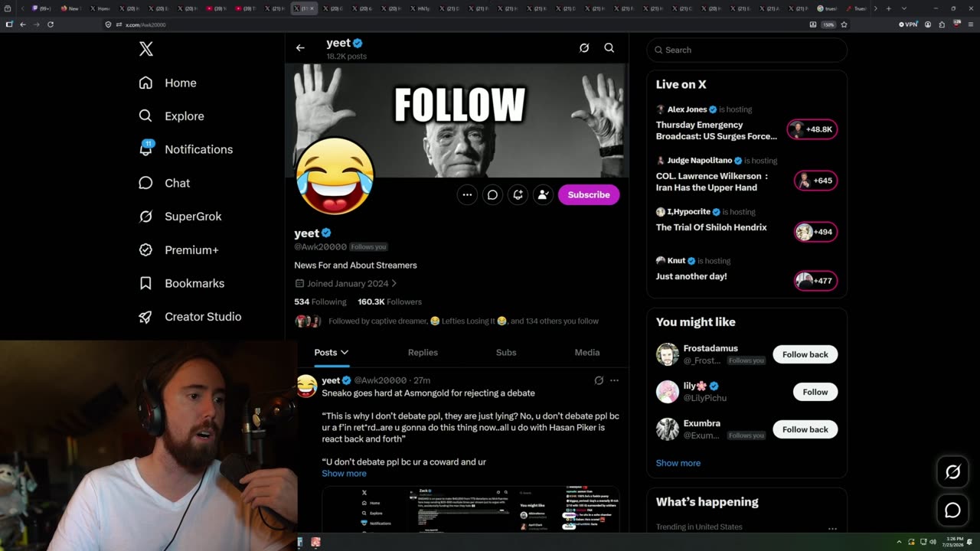The image size is (980, 551).
Task: Click the Bookmarks ribbon icon
Action: [x=145, y=283]
